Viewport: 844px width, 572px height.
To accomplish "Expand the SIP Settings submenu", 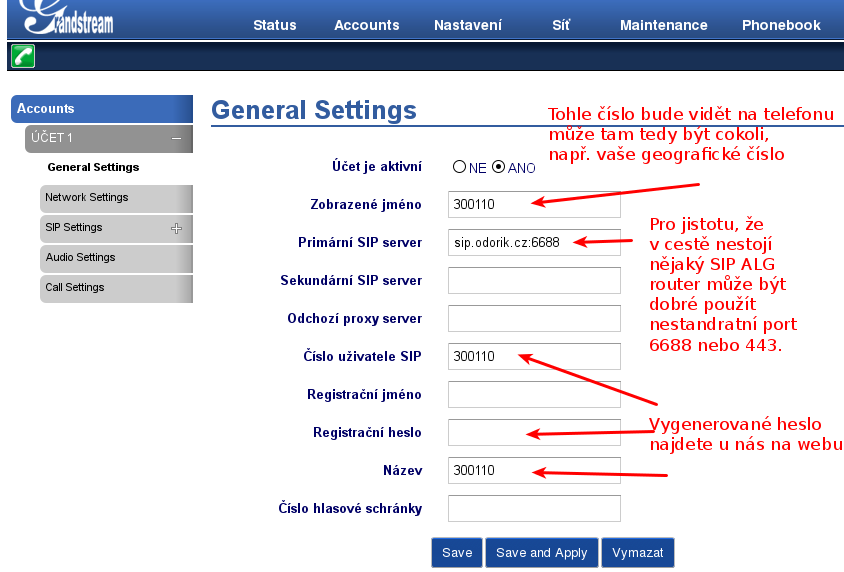I will coord(177,228).
